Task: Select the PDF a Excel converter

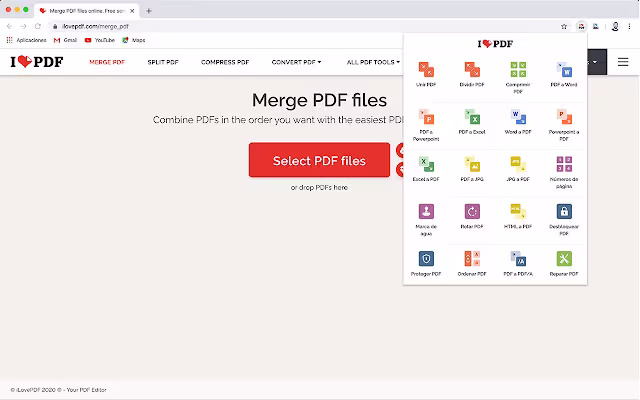Action: [x=472, y=122]
